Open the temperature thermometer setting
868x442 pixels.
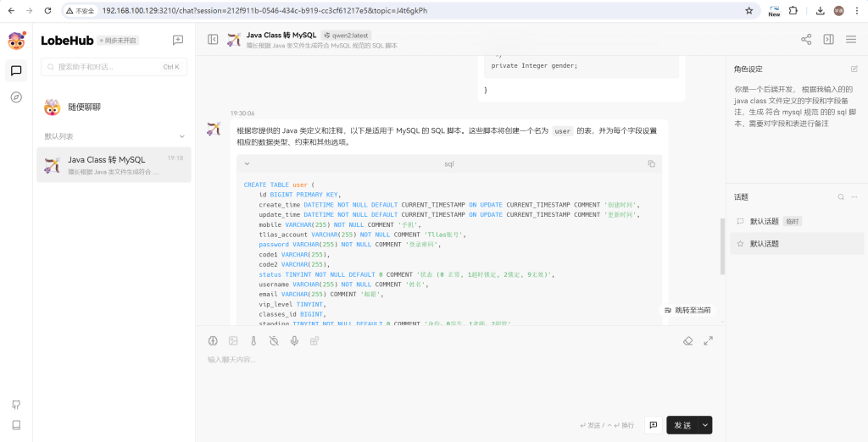click(253, 340)
